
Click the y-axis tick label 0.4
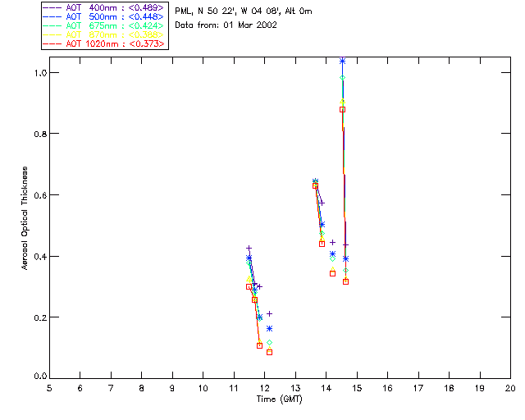click(x=40, y=257)
